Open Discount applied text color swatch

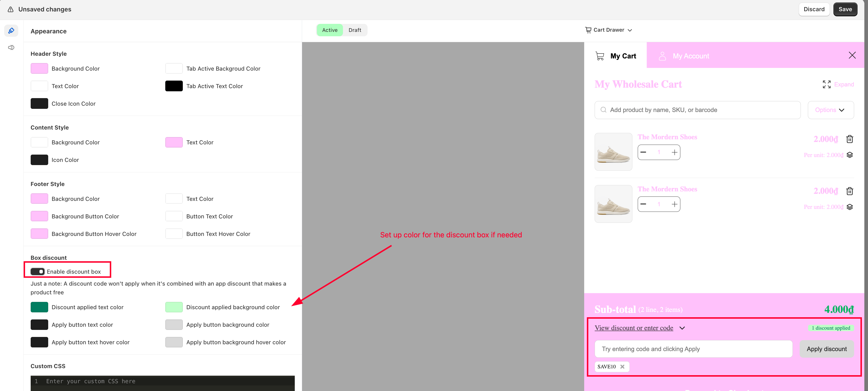39,307
